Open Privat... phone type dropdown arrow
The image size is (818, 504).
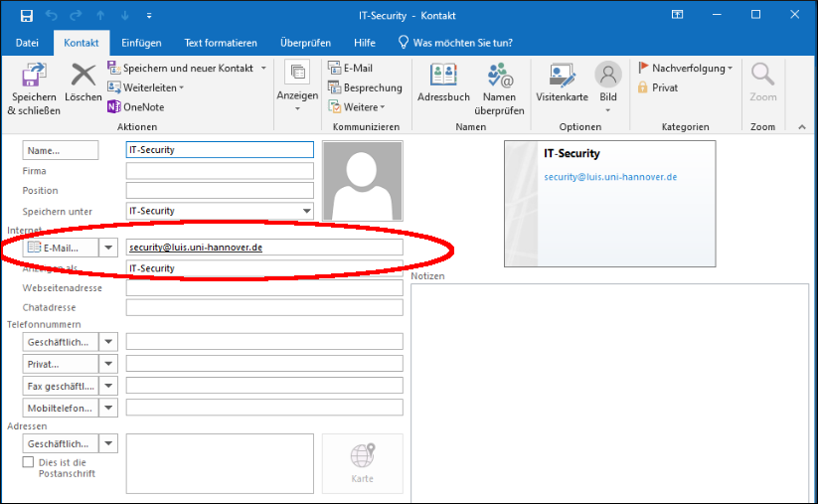(x=108, y=364)
